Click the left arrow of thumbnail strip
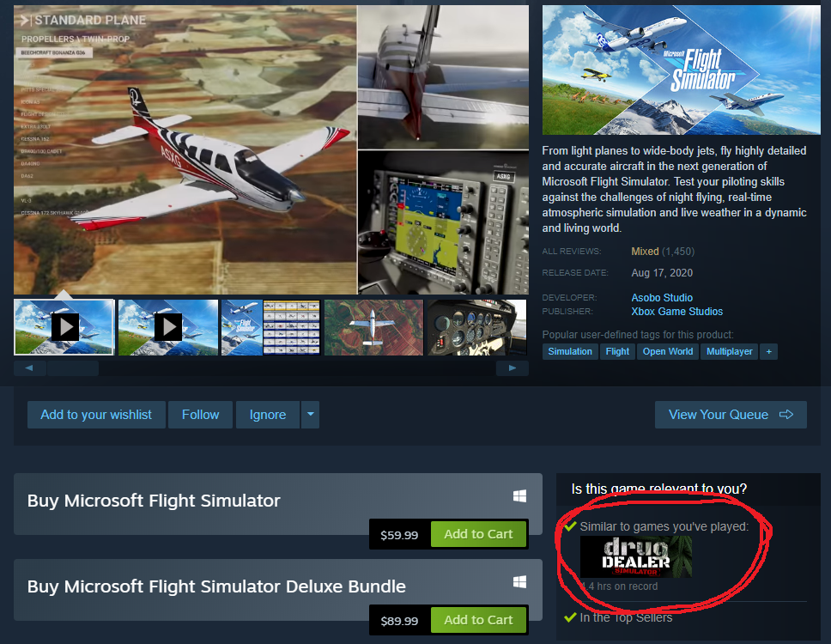This screenshot has width=831, height=644. coord(30,368)
